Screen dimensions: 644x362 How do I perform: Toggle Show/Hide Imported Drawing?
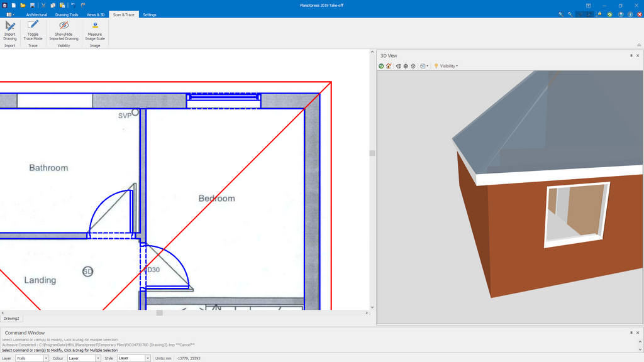[x=64, y=30]
